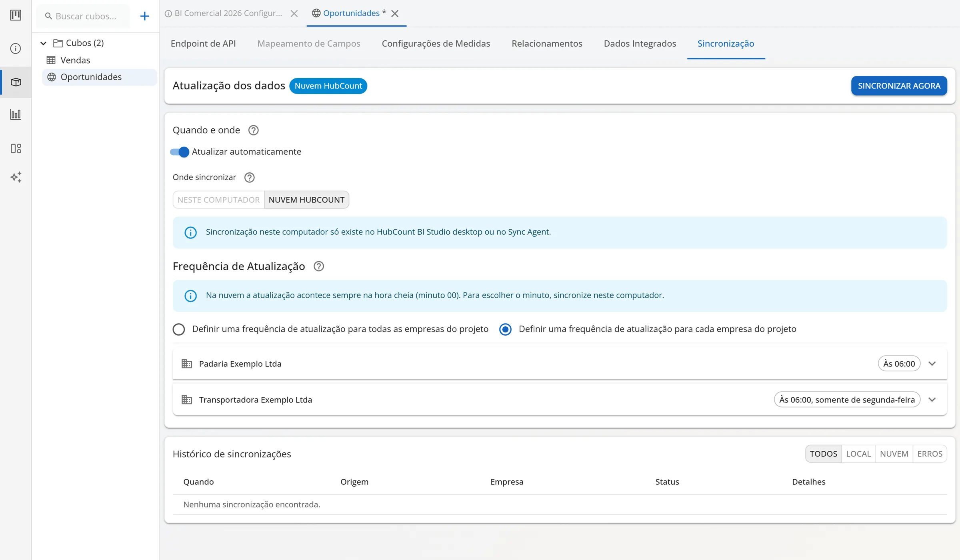This screenshot has height=560, width=960.
Task: Close the BI Comercial 2026 tab
Action: [294, 14]
